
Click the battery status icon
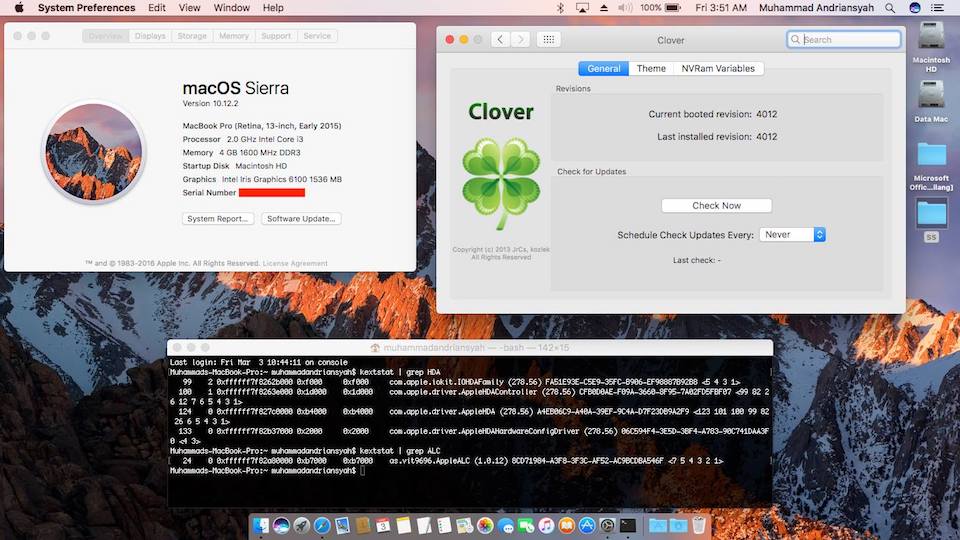(673, 8)
